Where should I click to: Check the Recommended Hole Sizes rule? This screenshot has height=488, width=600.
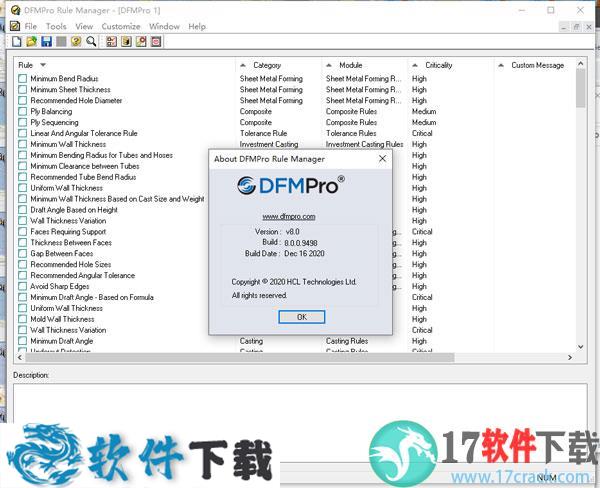click(23, 264)
